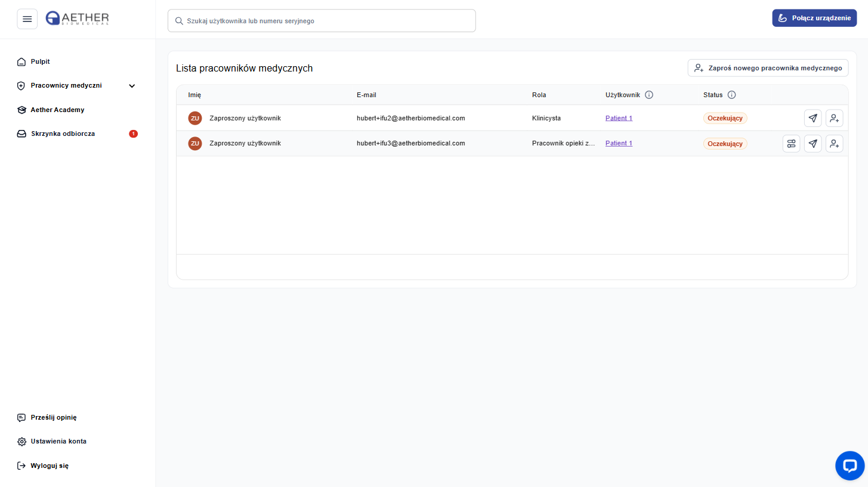
Task: Resend invitation for hubert+ifu3 row
Action: click(813, 144)
